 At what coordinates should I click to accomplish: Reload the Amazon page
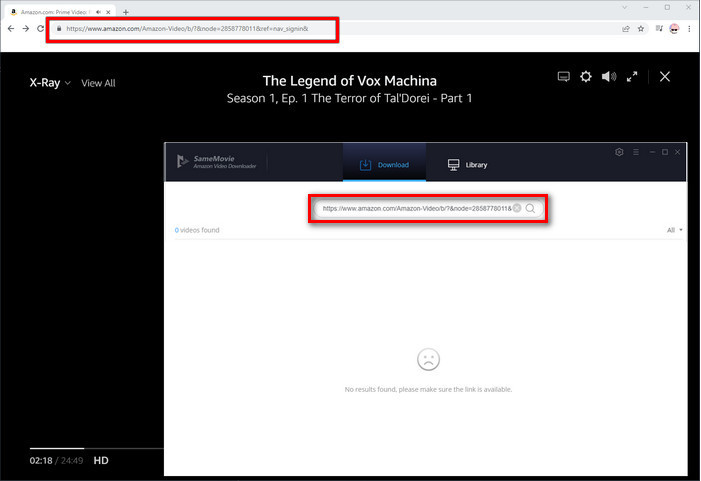(40, 29)
